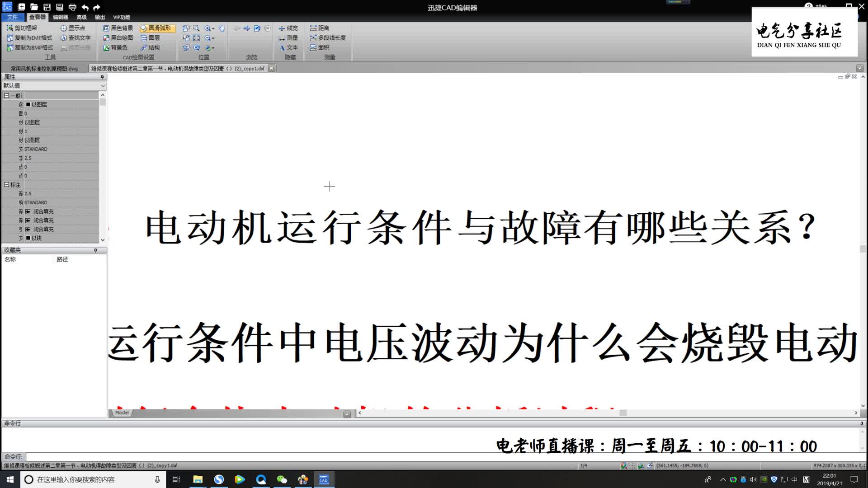
Task: Open the VIP功能 tab
Action: click(x=122, y=17)
